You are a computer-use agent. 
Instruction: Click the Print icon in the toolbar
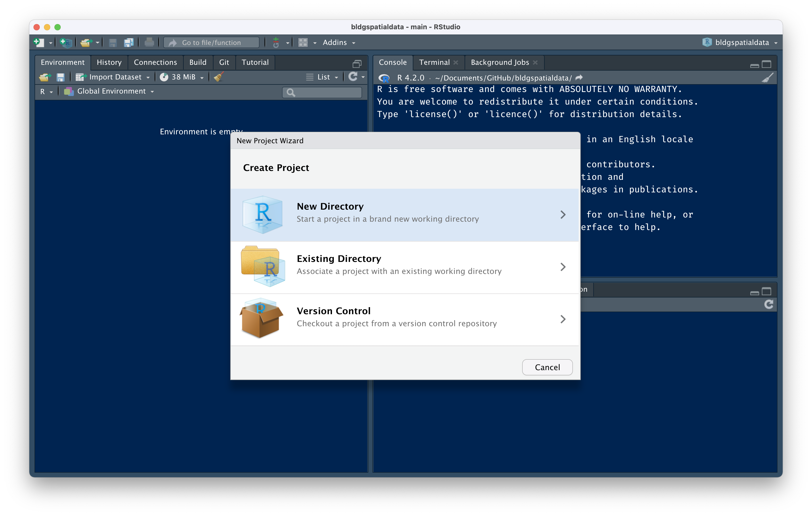[x=149, y=42]
